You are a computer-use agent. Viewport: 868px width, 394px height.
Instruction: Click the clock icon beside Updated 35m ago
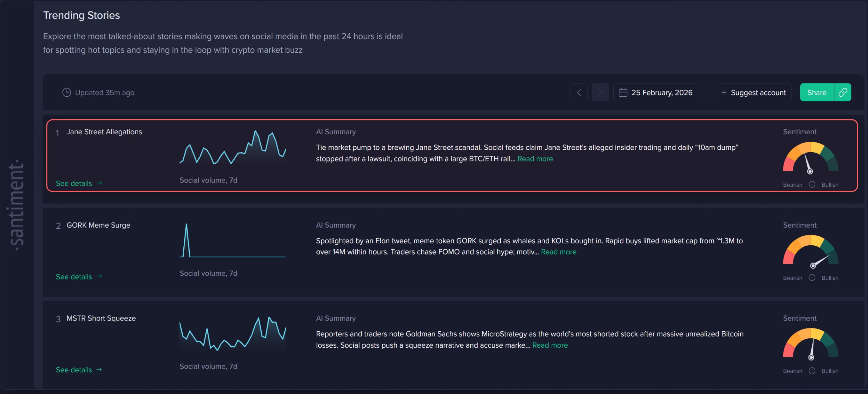pos(67,92)
